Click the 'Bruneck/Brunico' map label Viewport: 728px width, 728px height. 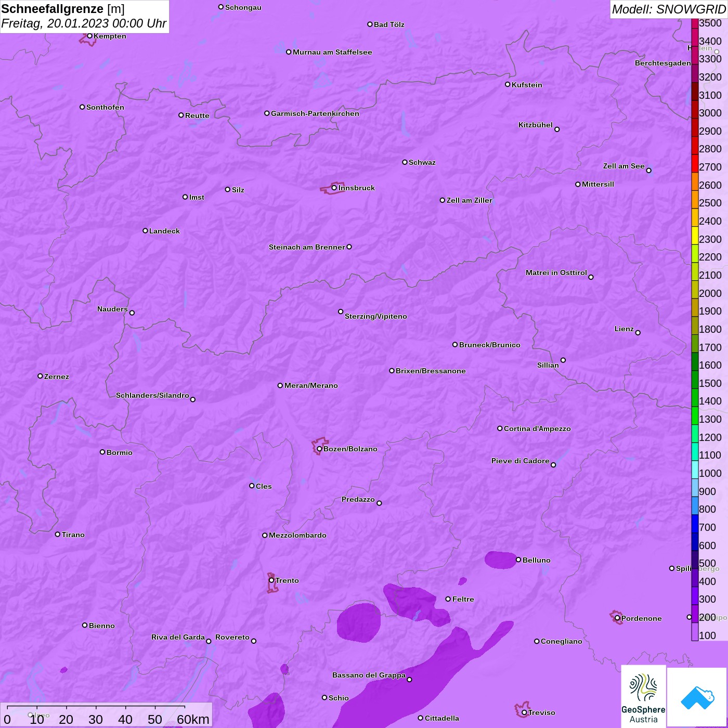point(490,345)
